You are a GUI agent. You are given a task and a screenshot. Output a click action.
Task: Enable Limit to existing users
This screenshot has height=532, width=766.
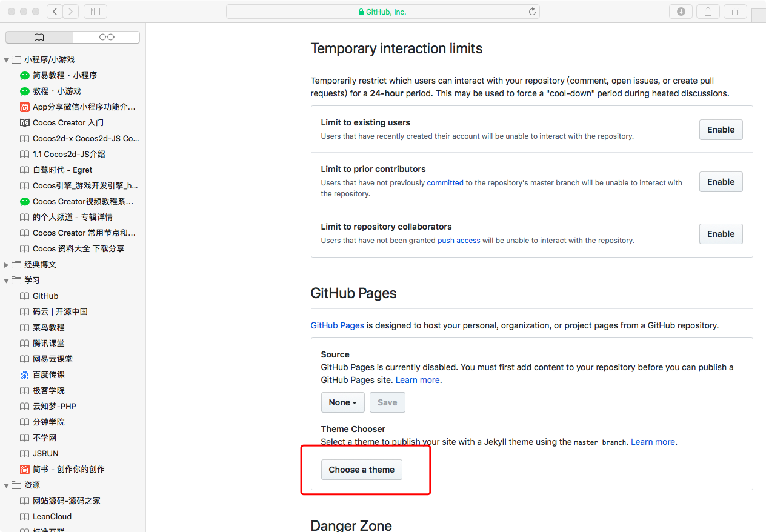(721, 130)
